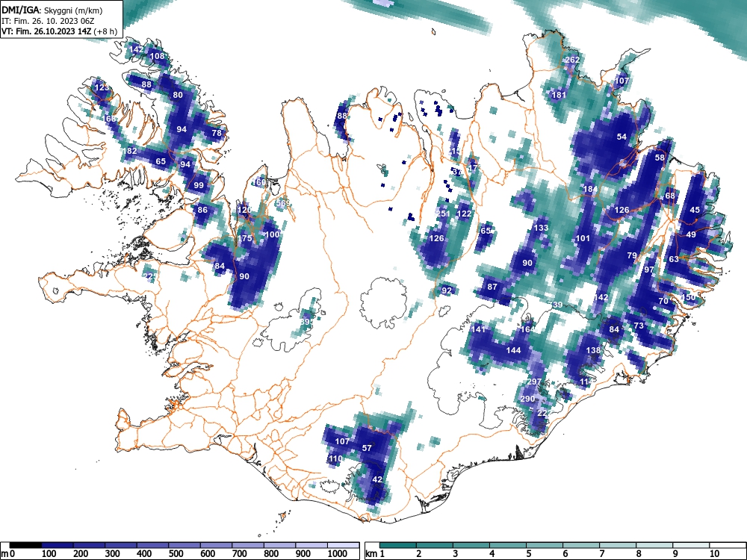This screenshot has height=560, width=747.
Task: Click the visibility value 144 on the map
Action: (x=513, y=350)
